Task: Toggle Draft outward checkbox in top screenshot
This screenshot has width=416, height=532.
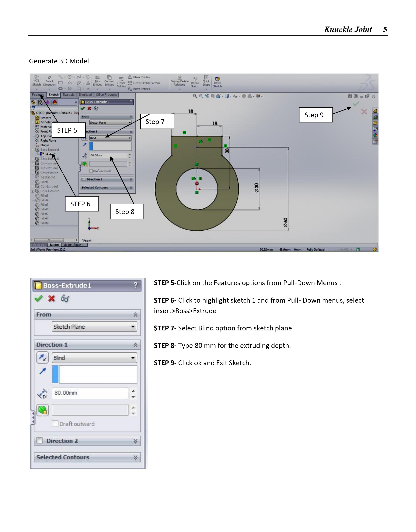Action: pyautogui.click(x=91, y=171)
